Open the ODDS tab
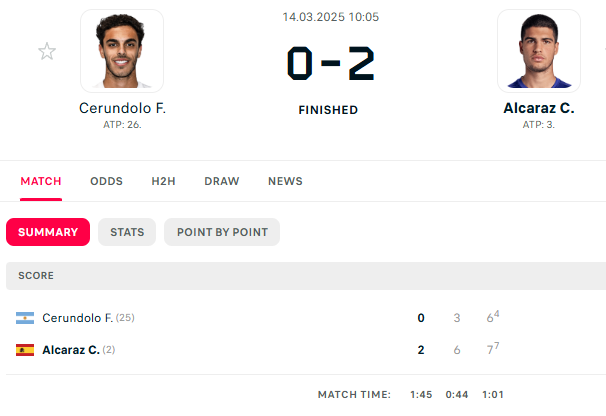Viewport: 606px width, 416px height. pyautogui.click(x=106, y=181)
